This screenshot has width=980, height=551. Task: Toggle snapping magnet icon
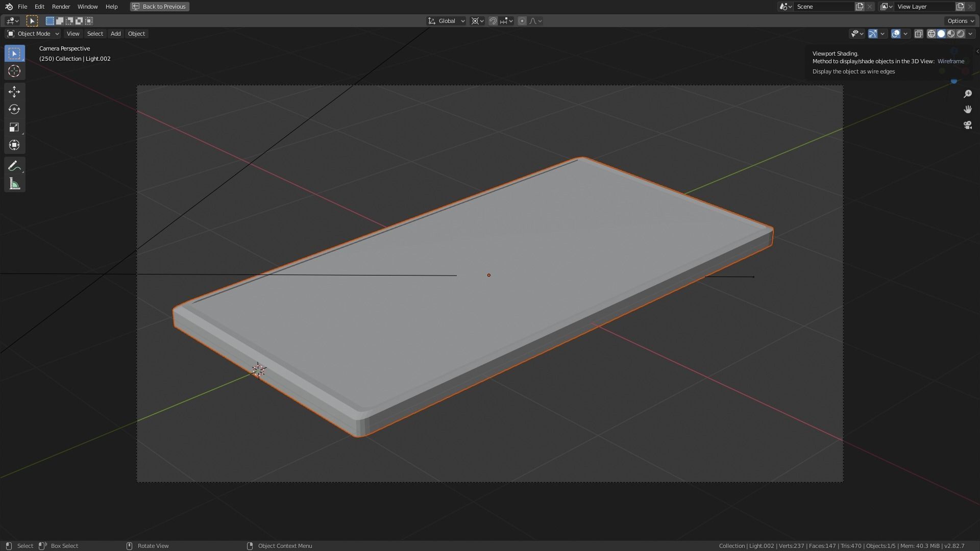tap(493, 21)
